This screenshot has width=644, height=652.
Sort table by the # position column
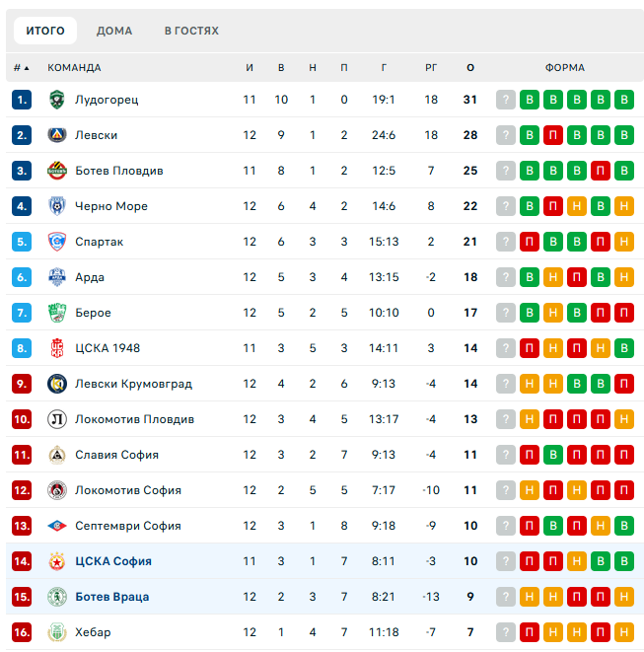[x=21, y=68]
